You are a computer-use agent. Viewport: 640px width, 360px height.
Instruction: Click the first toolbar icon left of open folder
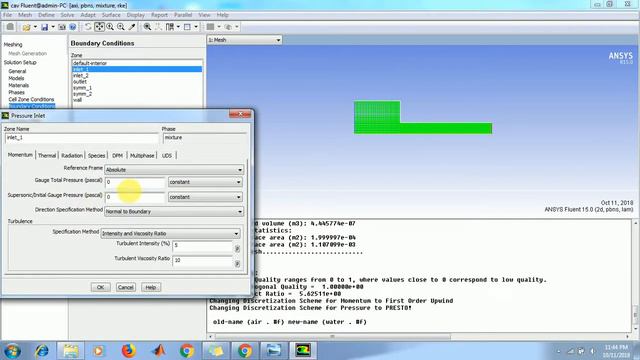[10, 27]
